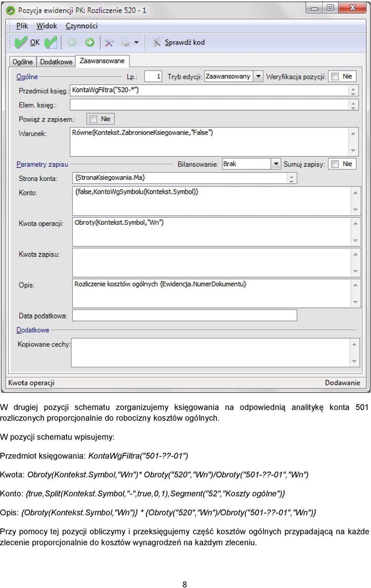371x588 pixels.
Task: Open the tools wrench-and-screwdriver icon
Action: (109, 42)
